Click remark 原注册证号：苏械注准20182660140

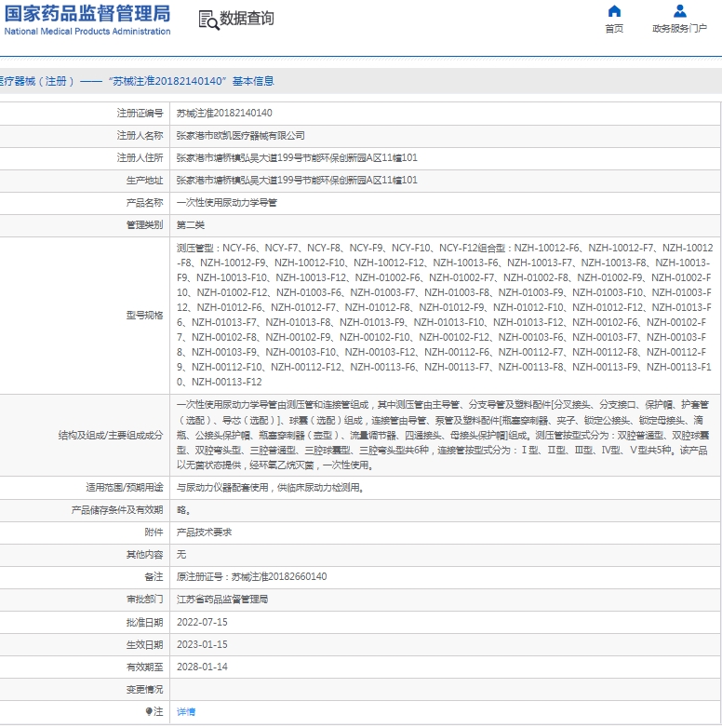(x=251, y=576)
